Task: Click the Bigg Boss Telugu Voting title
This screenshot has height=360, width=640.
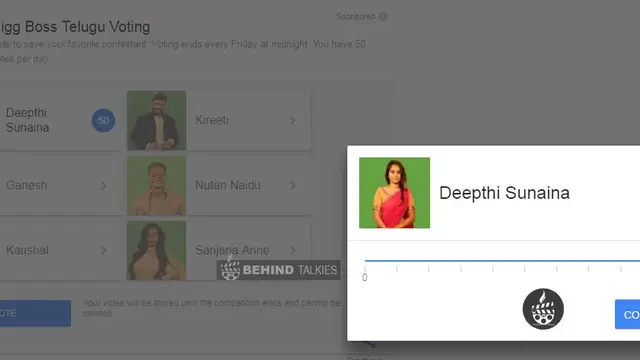Action: click(75, 27)
